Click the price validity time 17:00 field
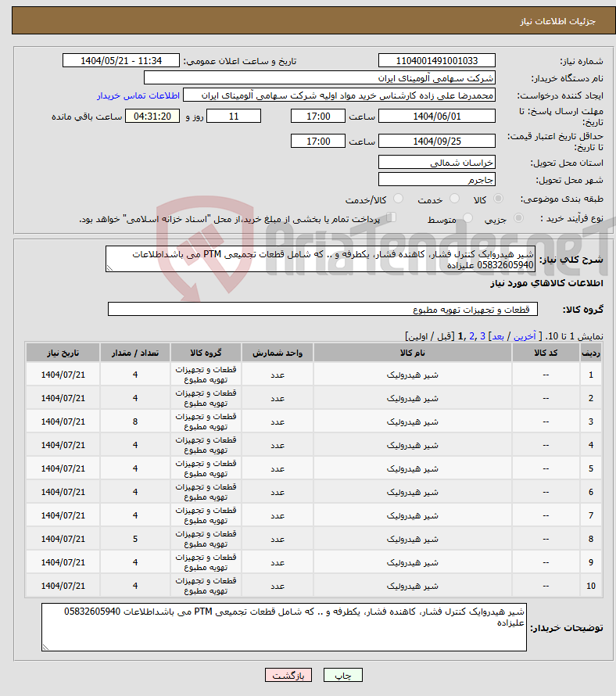The height and width of the screenshot is (696, 616). tap(318, 141)
